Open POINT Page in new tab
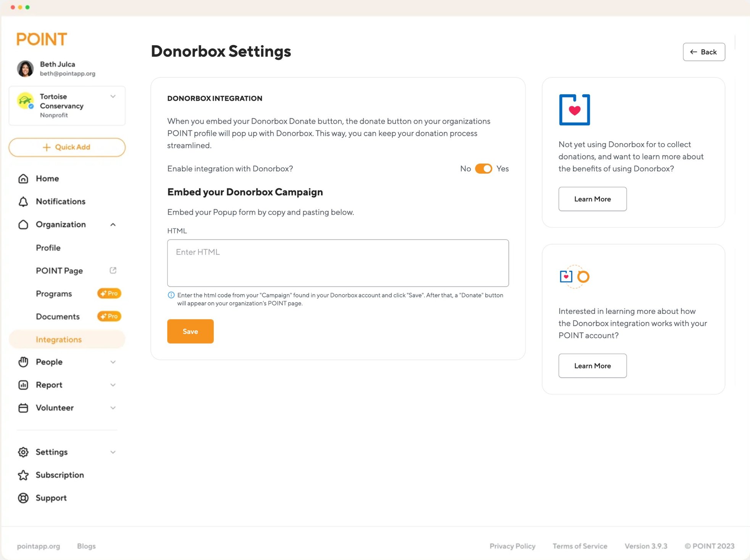 pos(113,270)
